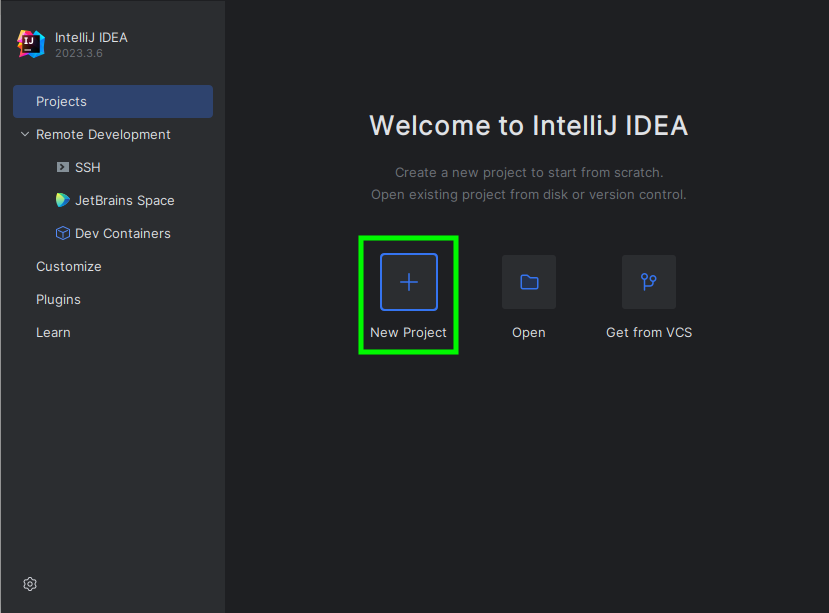This screenshot has width=829, height=613.
Task: Select the Remote Development label
Action: (x=104, y=134)
